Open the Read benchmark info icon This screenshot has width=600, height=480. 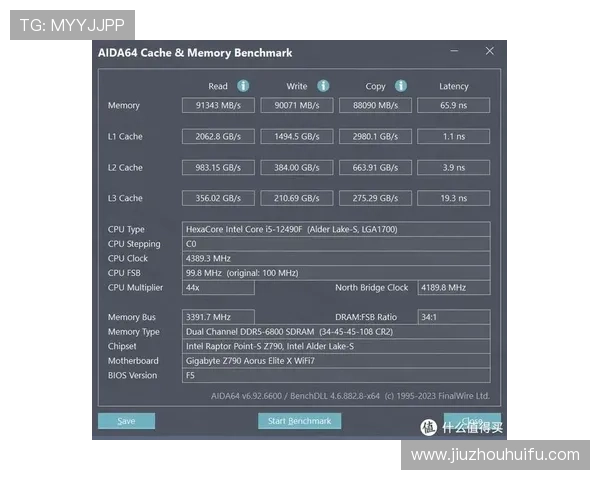[x=243, y=86]
